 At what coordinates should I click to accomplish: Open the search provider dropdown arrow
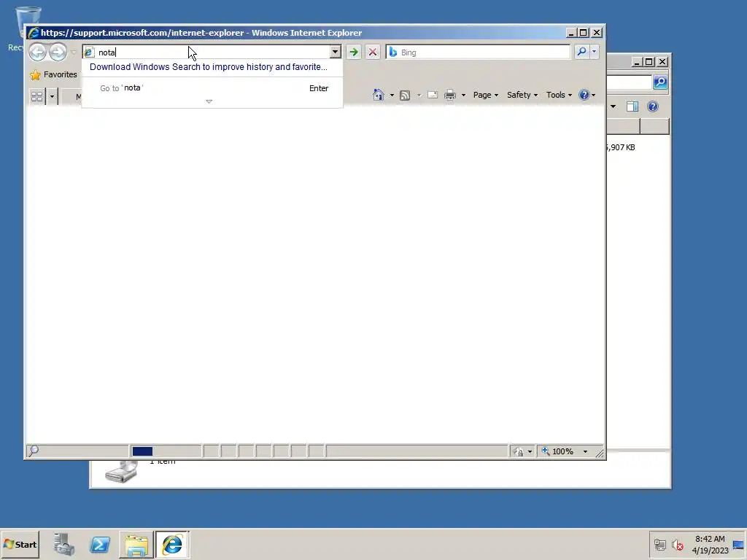click(594, 52)
